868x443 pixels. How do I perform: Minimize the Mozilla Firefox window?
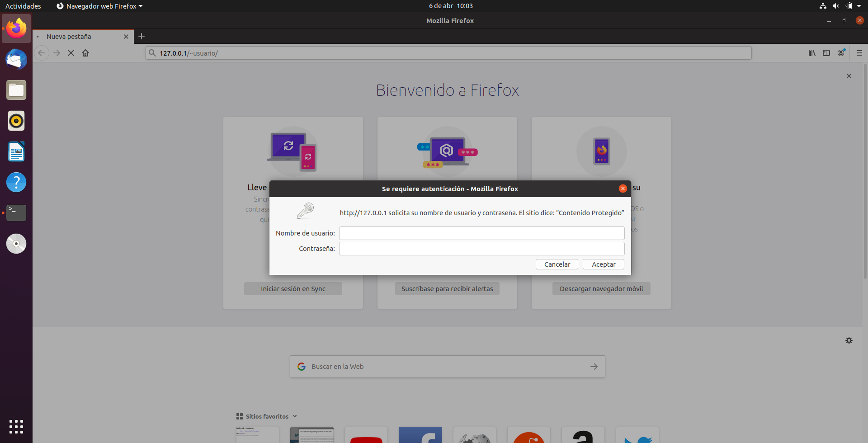(x=829, y=21)
